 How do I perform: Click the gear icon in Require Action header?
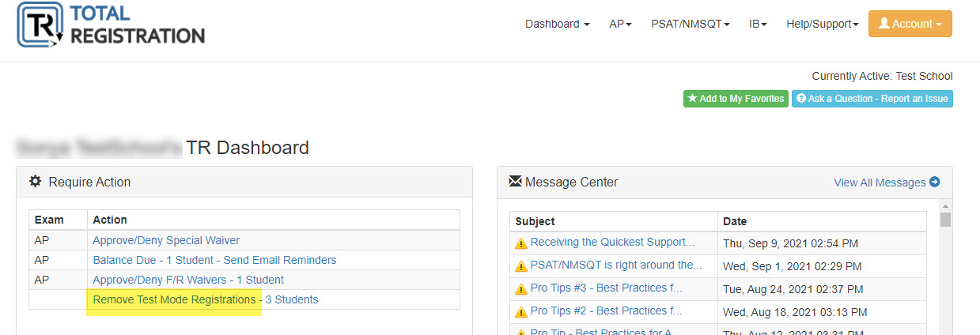pyautogui.click(x=35, y=181)
